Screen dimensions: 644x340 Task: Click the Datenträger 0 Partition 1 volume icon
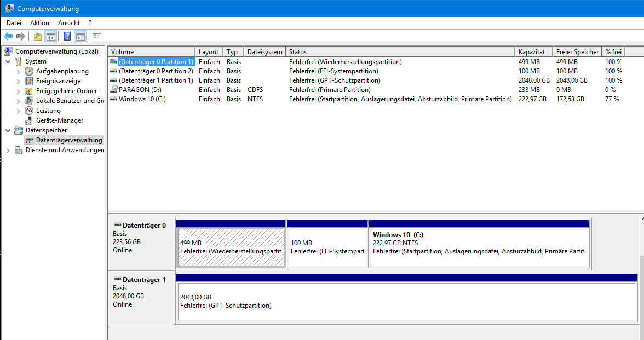[113, 61]
